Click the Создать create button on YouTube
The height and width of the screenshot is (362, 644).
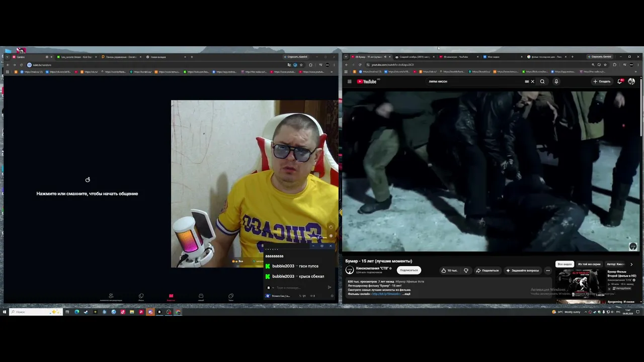pyautogui.click(x=602, y=81)
